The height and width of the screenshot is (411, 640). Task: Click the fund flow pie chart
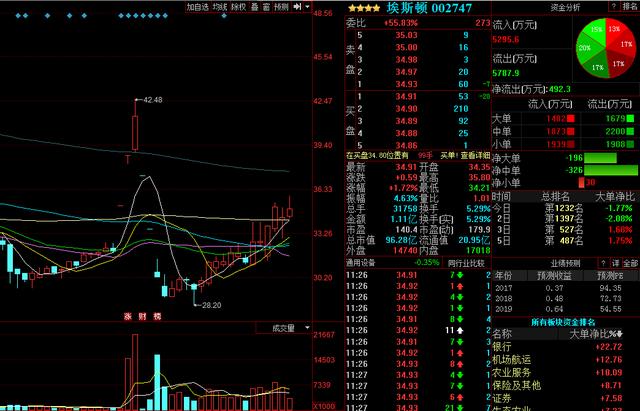605,48
